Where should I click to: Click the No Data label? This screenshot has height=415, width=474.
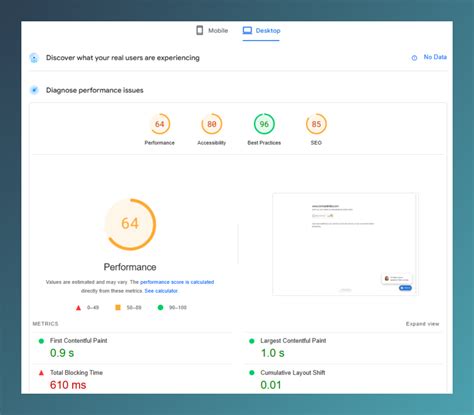pos(435,57)
